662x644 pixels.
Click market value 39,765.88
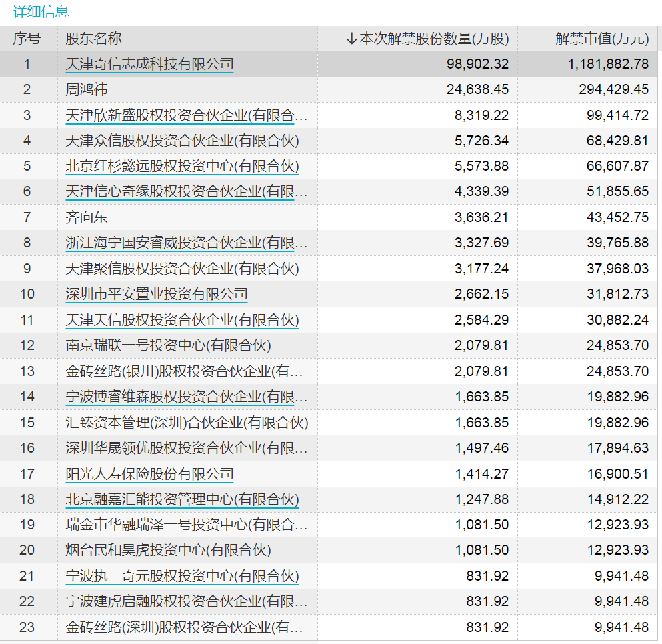pos(618,243)
